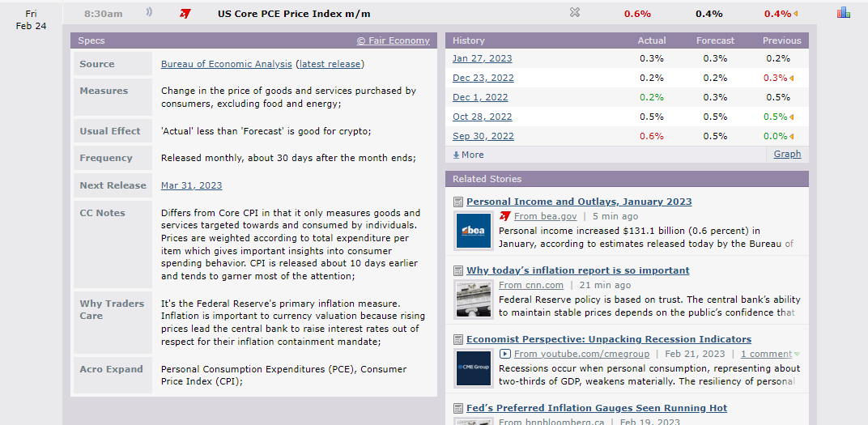Open Personal Income and Outlays, January 2023 story
The image size is (868, 425).
pos(579,202)
